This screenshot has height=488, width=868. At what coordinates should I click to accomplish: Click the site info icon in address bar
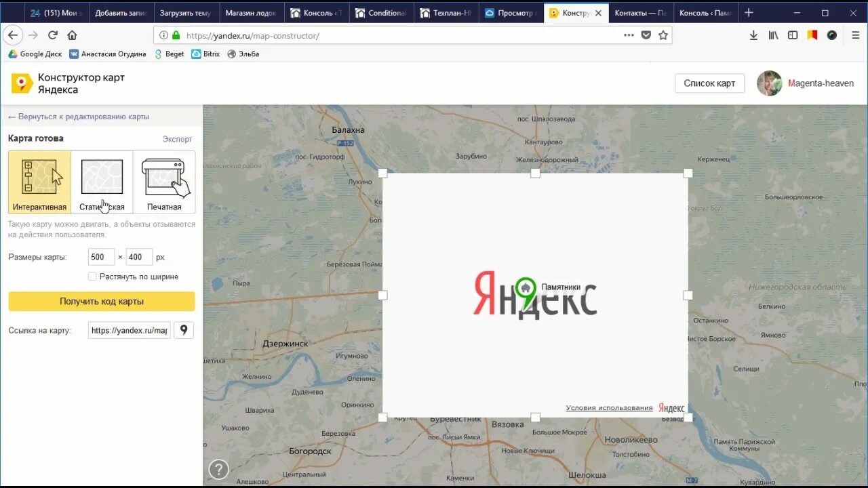click(163, 35)
